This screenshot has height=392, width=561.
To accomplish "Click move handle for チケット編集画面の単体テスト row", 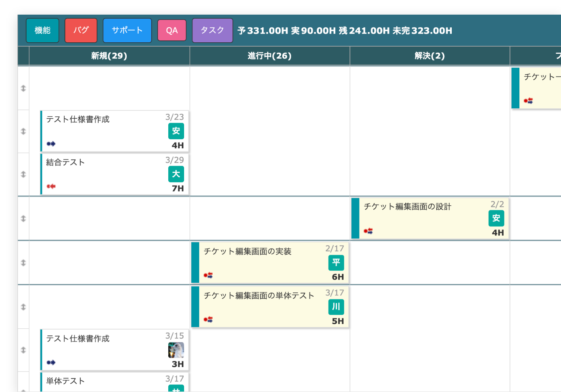I will (x=23, y=307).
